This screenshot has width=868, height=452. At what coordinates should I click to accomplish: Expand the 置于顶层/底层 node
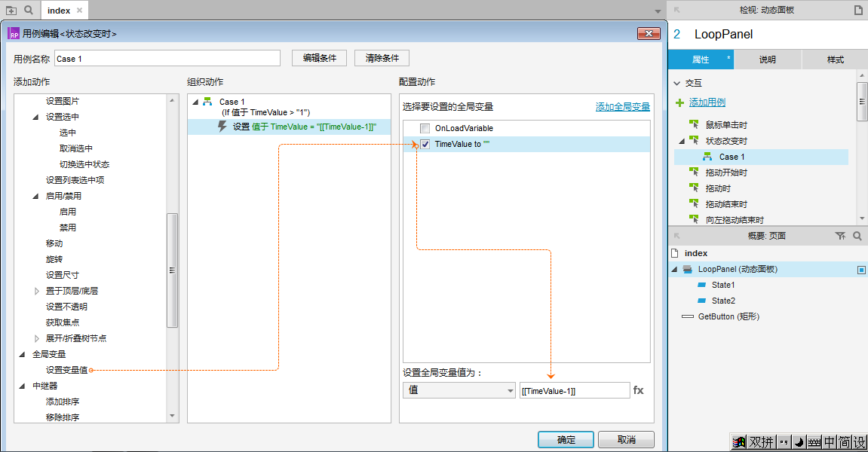coord(36,291)
